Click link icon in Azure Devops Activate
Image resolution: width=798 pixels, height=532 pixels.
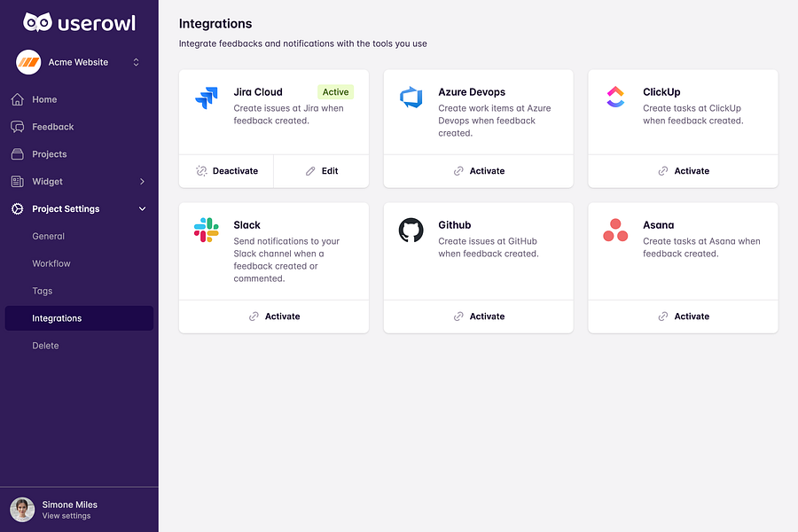tap(458, 171)
